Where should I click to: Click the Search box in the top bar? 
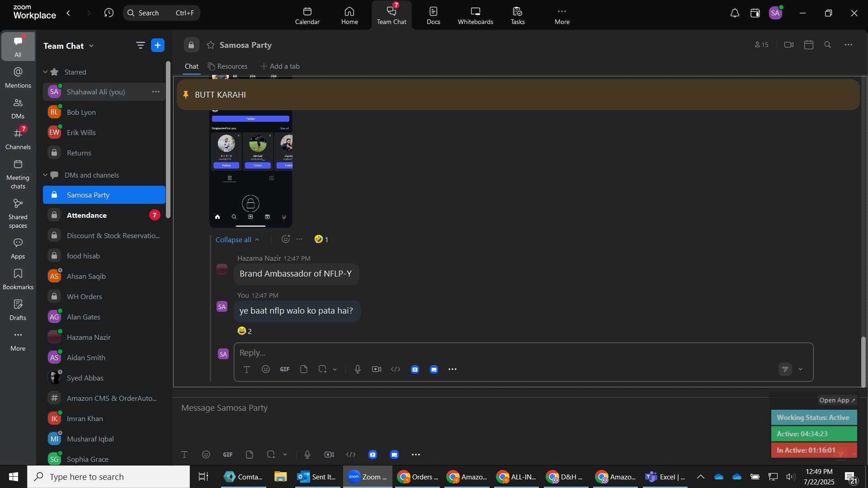[161, 13]
